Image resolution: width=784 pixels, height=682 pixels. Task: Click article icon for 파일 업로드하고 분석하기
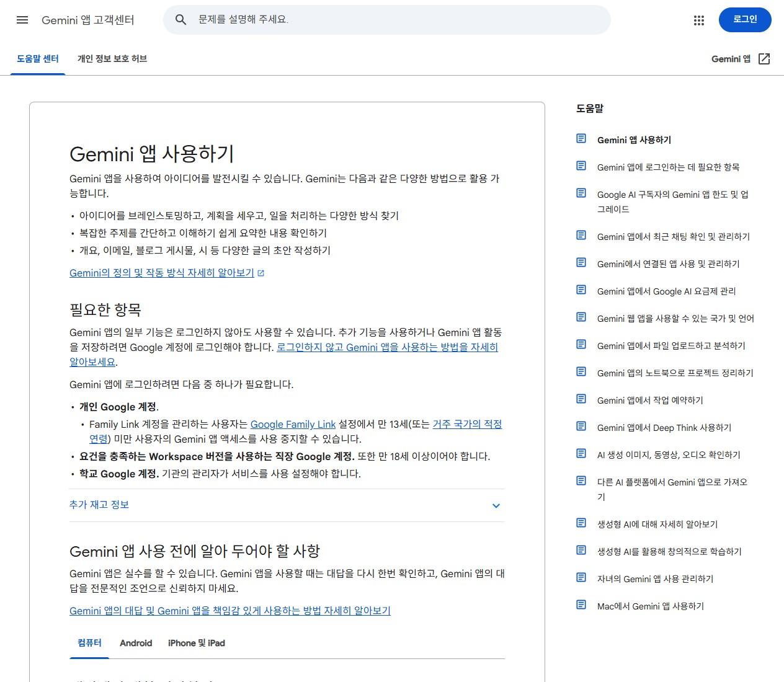point(581,344)
